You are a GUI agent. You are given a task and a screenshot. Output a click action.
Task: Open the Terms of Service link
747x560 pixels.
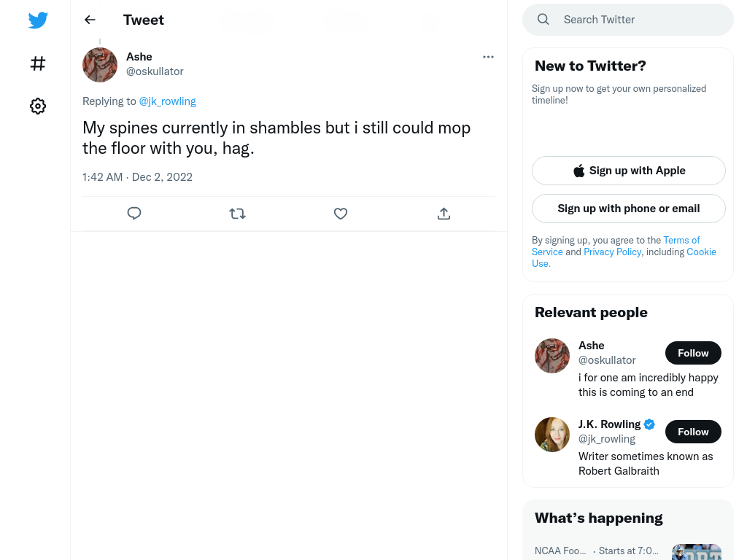616,246
